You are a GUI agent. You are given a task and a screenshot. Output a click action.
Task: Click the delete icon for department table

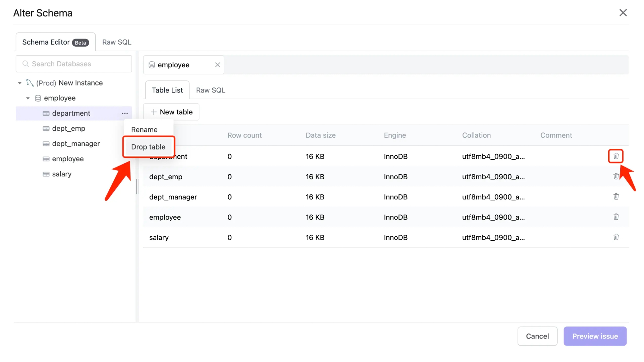coord(615,156)
